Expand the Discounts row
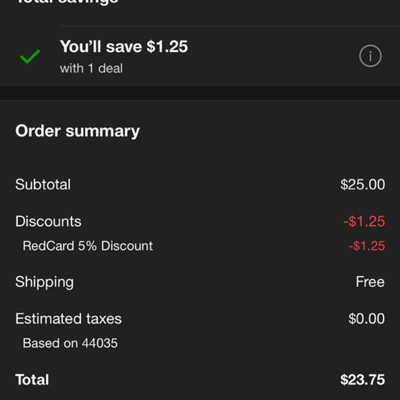The height and width of the screenshot is (400, 400). [x=200, y=221]
